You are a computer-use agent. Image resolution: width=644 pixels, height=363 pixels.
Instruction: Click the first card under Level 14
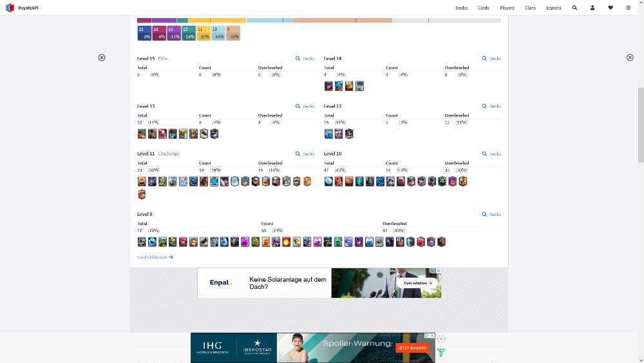click(328, 86)
